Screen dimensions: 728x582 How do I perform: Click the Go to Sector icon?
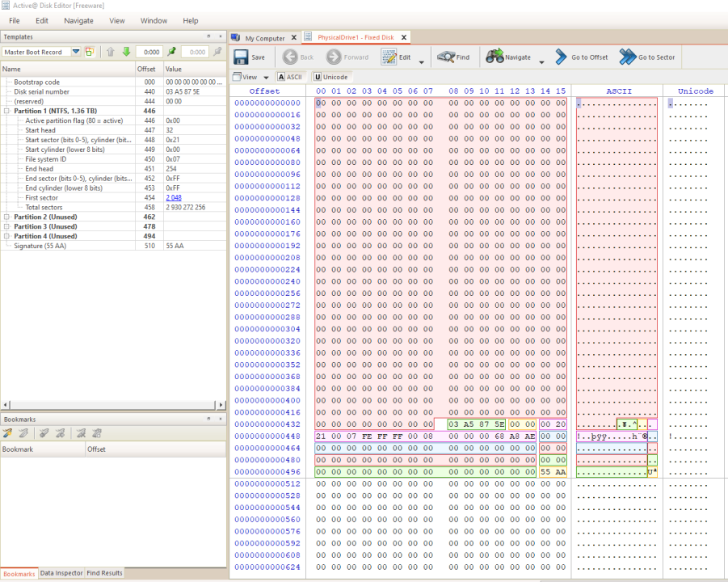click(x=628, y=57)
